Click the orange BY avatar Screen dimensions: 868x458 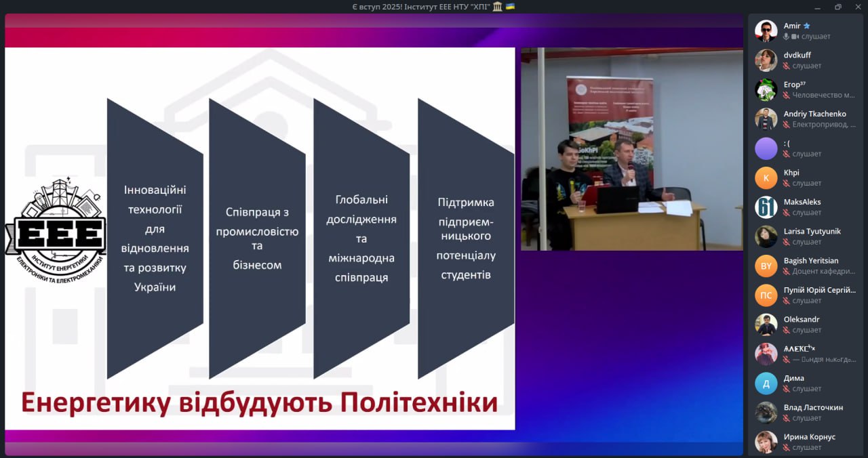766,266
